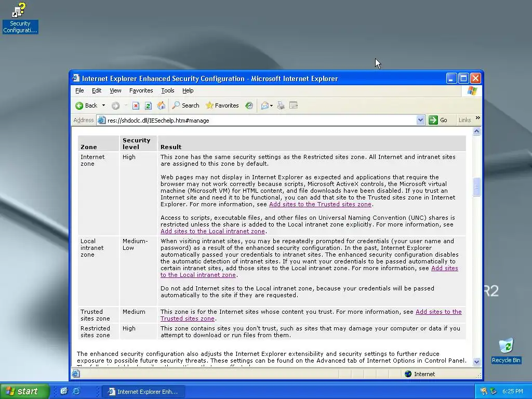Screen dimensions: 532x399
Task: Launch Internet Explorer from quick launch
Action: point(77,391)
